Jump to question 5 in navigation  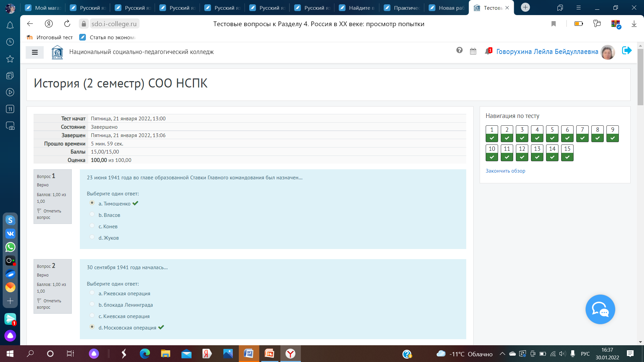pyautogui.click(x=552, y=134)
